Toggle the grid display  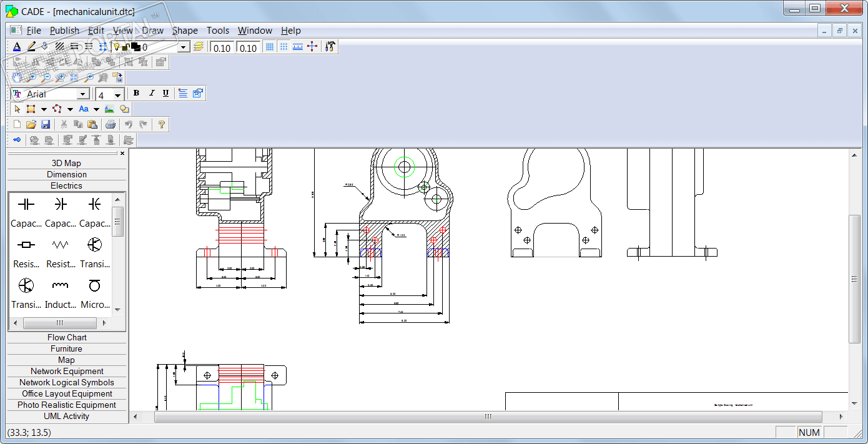pyautogui.click(x=269, y=47)
